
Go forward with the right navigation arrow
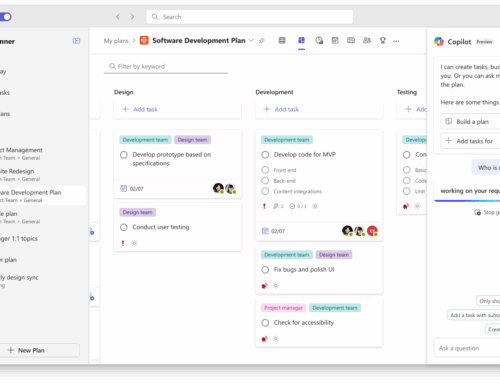132,17
